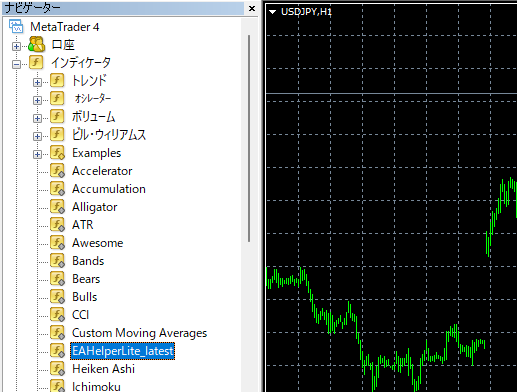This screenshot has height=392, width=517.
Task: Click the MetaTrader 4 root icon
Action: [16, 27]
